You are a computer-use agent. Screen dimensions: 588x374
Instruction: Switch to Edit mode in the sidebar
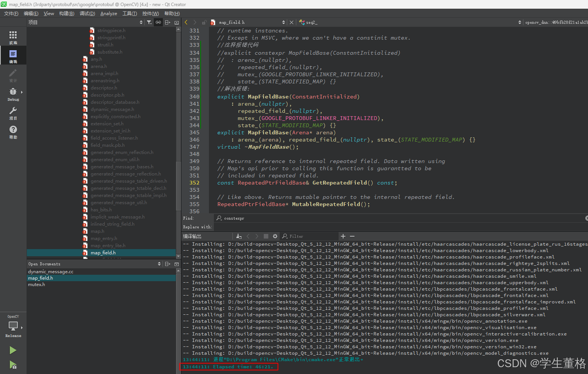[x=13, y=55]
